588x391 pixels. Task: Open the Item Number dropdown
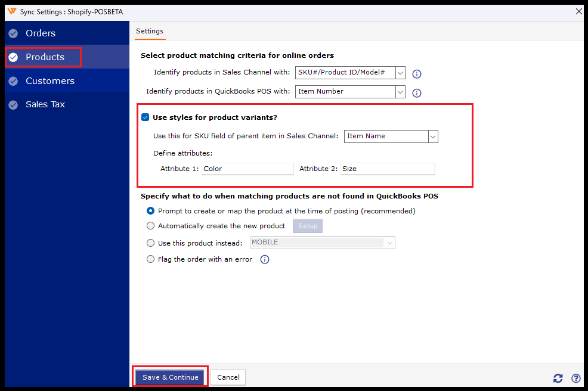(400, 91)
